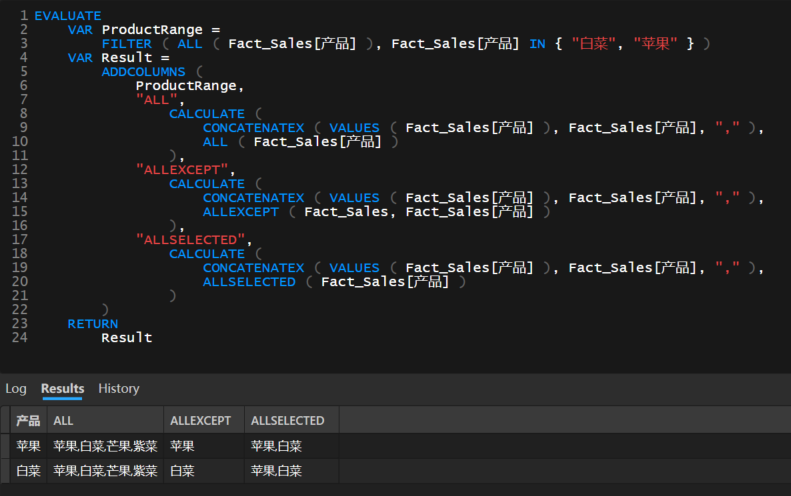The width and height of the screenshot is (791, 496).
Task: Click the FILTER function on line 3
Action: click(127, 44)
